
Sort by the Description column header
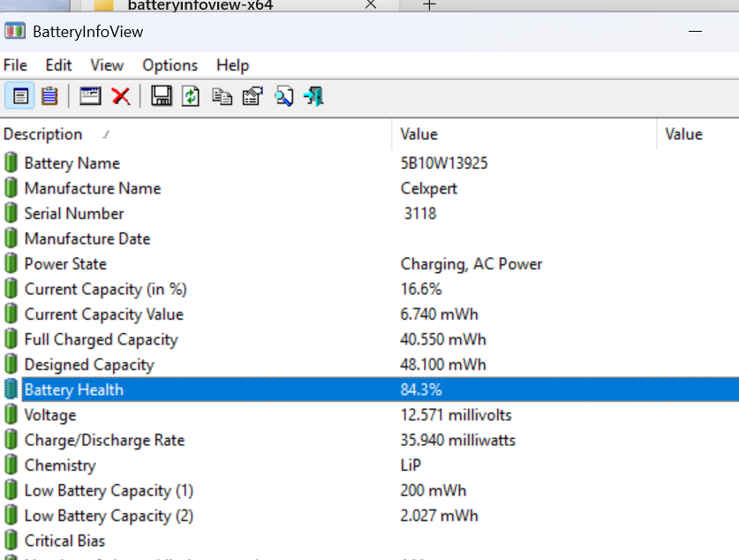pos(196,134)
